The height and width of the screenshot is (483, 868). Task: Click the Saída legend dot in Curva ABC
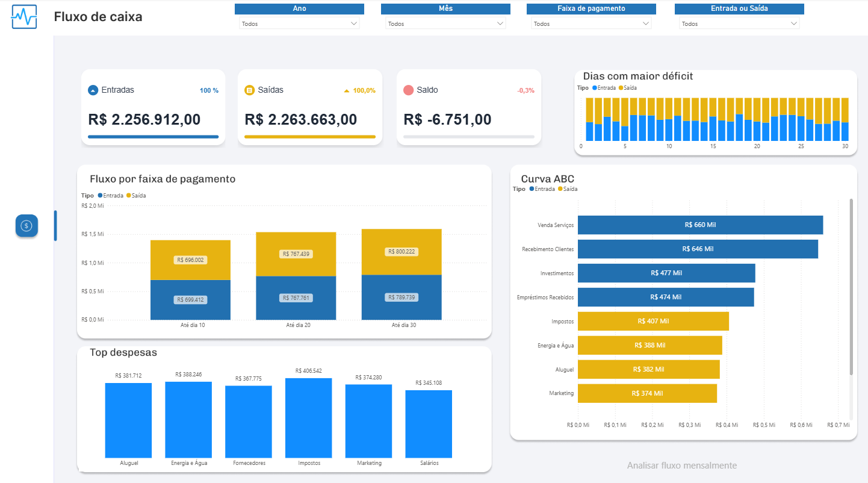[x=560, y=189]
